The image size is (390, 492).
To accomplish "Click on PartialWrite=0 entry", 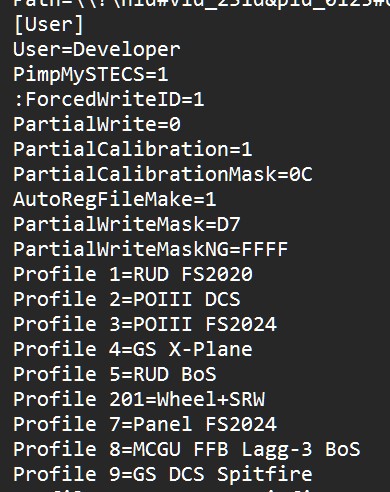I will [97, 124].
